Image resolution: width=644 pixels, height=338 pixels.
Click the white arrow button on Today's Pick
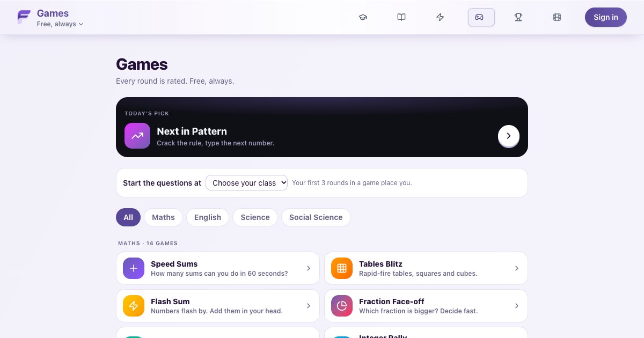coord(509,136)
